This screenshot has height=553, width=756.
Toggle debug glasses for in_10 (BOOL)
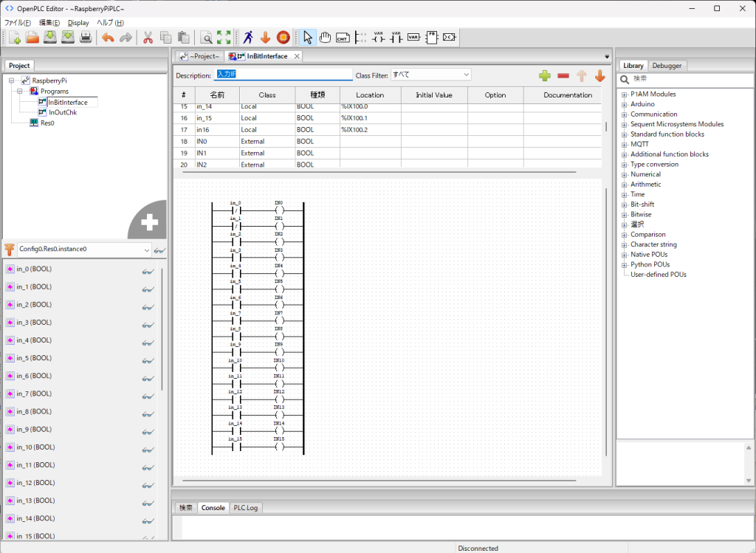coord(148,450)
